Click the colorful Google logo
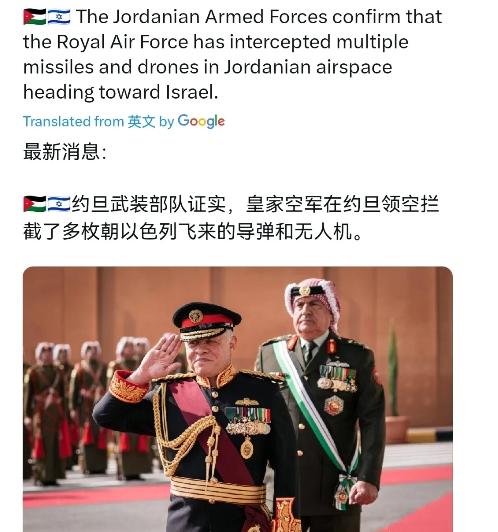The image size is (498, 532). pyautogui.click(x=201, y=121)
